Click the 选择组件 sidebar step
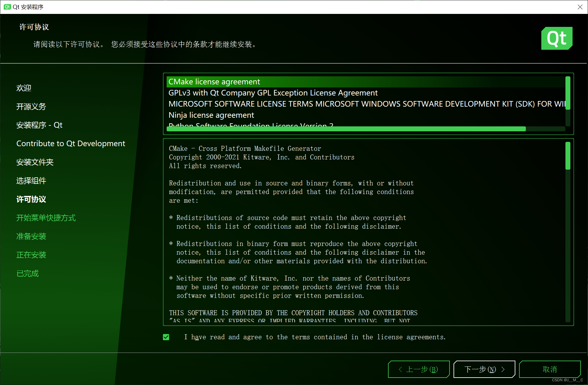The height and width of the screenshot is (385, 588). (31, 181)
